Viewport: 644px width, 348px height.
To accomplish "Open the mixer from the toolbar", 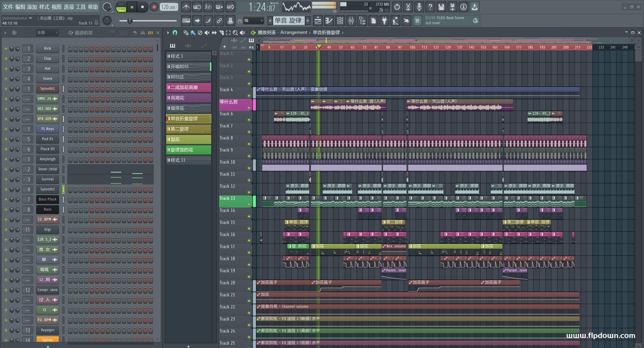I will click(x=351, y=21).
